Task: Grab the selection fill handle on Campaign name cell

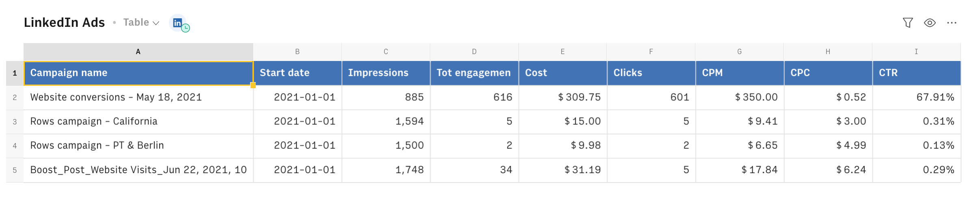Action: coord(253,85)
